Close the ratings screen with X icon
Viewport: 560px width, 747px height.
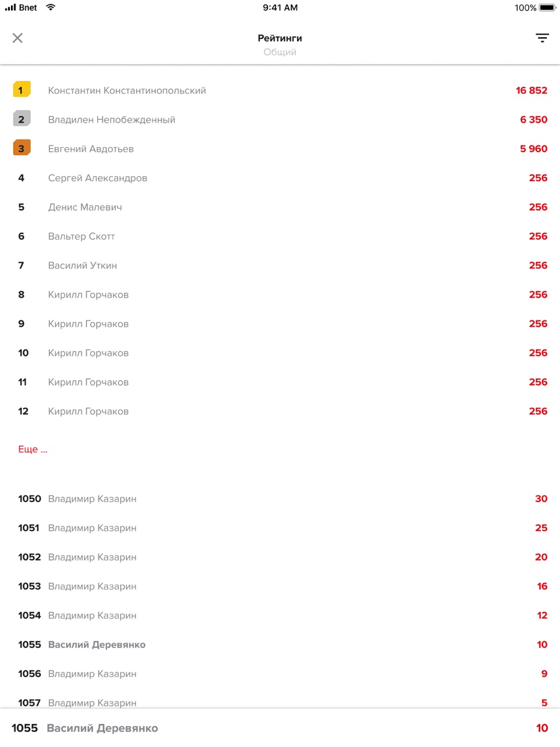click(x=17, y=38)
